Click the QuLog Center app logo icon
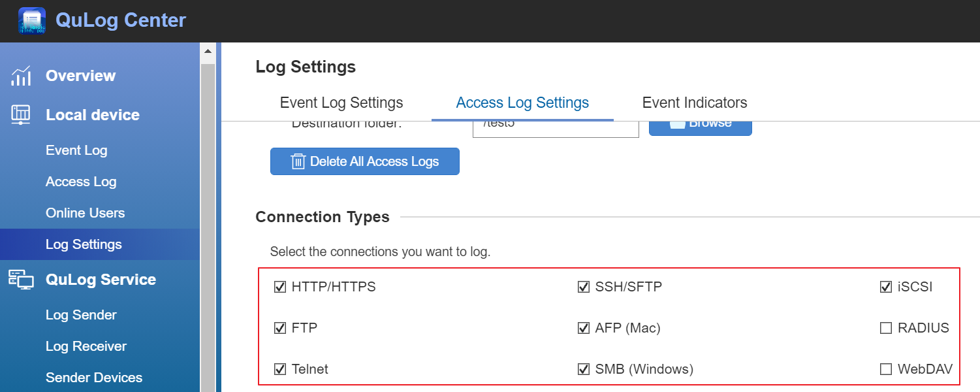 (x=32, y=20)
